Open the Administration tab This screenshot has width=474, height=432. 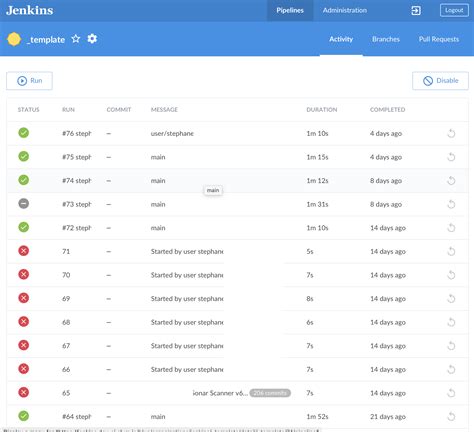point(345,10)
